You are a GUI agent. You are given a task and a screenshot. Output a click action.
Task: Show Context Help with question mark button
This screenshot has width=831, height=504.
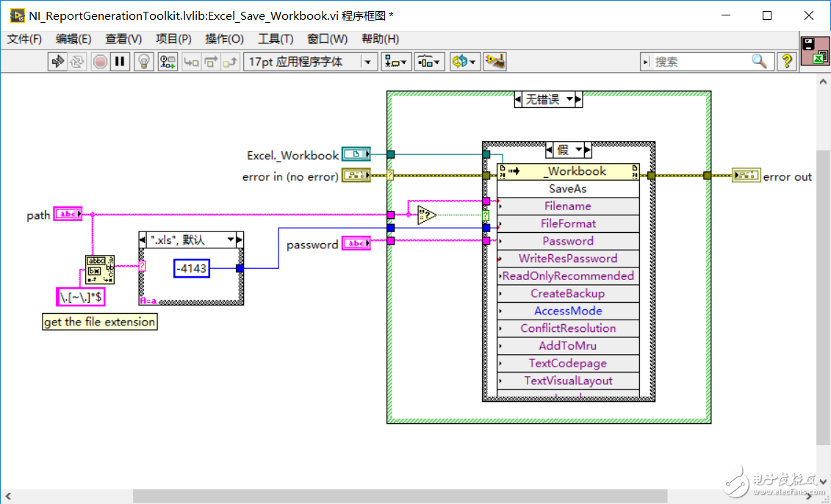click(x=786, y=62)
